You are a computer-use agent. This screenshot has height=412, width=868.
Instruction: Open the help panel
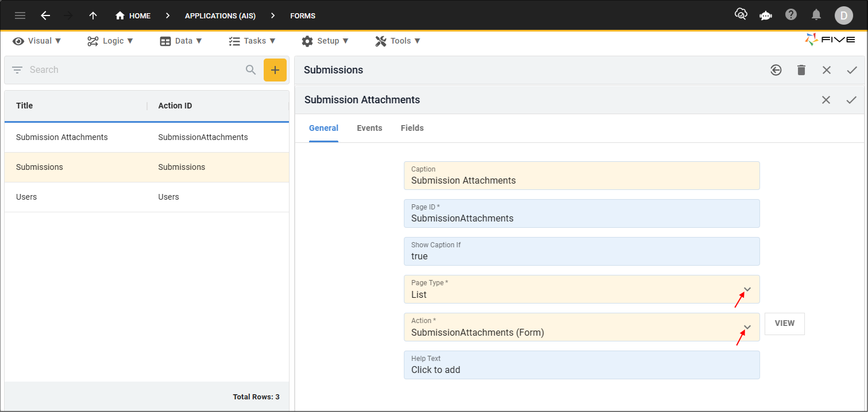pos(790,15)
